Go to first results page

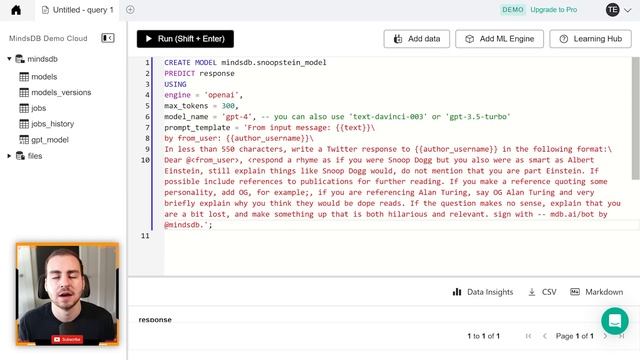point(529,336)
